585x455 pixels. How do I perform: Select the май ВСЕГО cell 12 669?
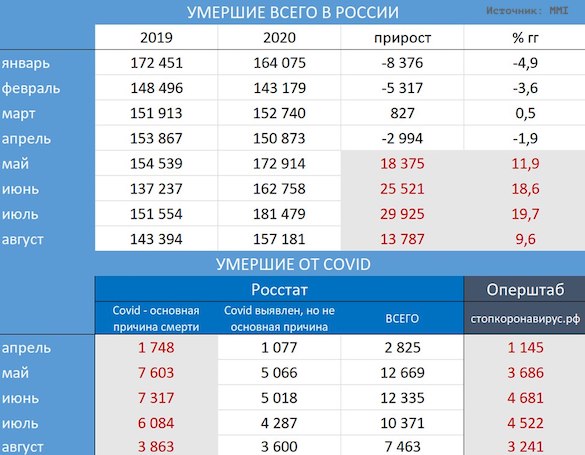point(402,373)
